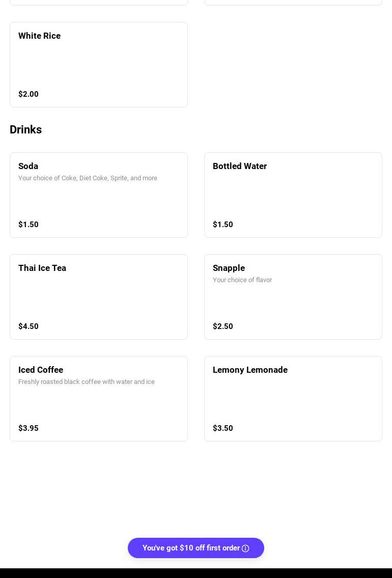Screen dimensions: 392x578
Task: Click the info icon on the promo banner
Action: (245, 548)
